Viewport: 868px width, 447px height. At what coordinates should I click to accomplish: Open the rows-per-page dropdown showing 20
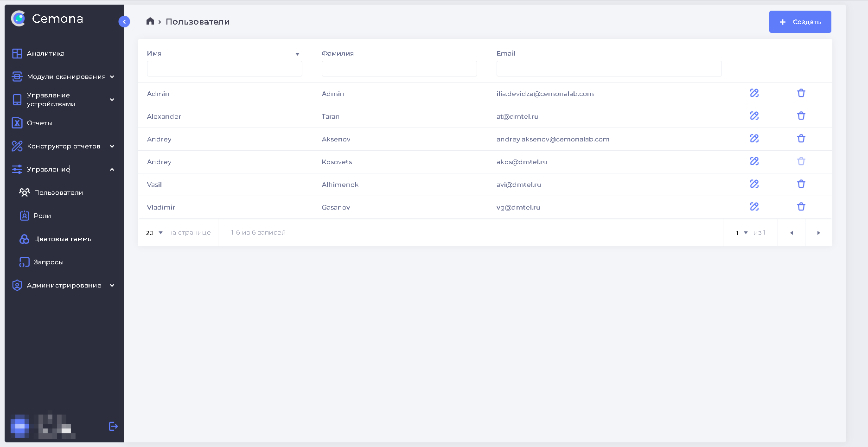[x=154, y=233]
